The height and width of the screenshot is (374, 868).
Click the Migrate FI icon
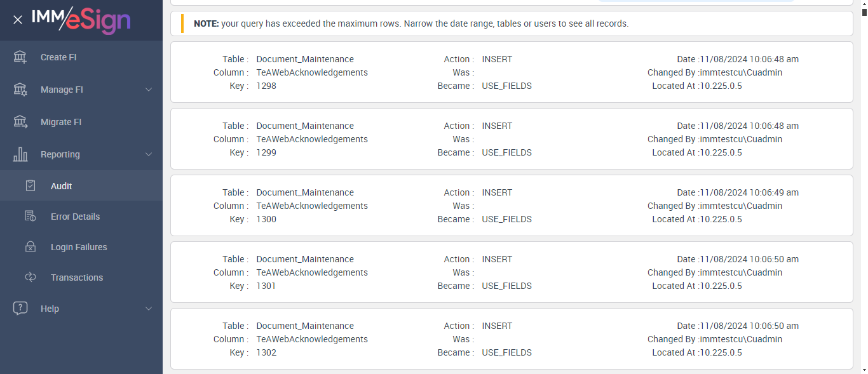[x=20, y=122]
